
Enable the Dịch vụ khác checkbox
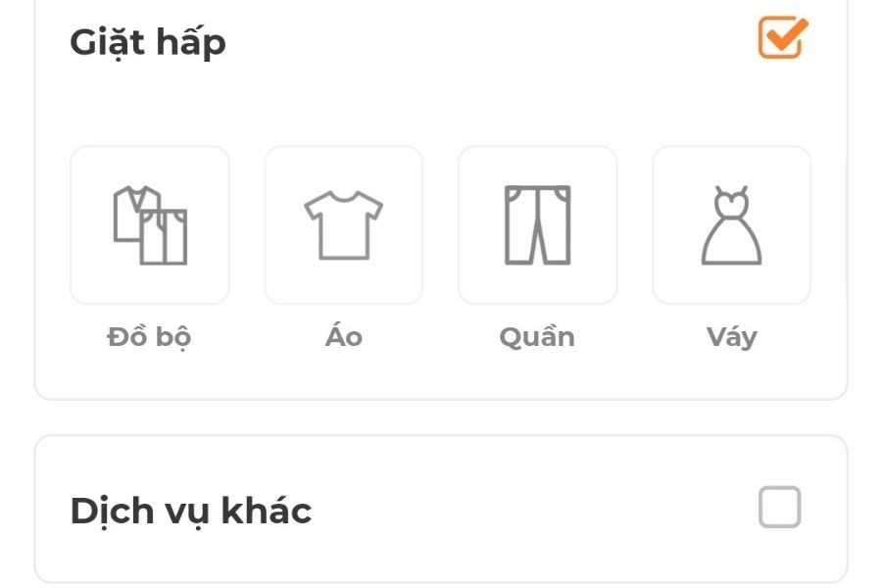click(780, 508)
